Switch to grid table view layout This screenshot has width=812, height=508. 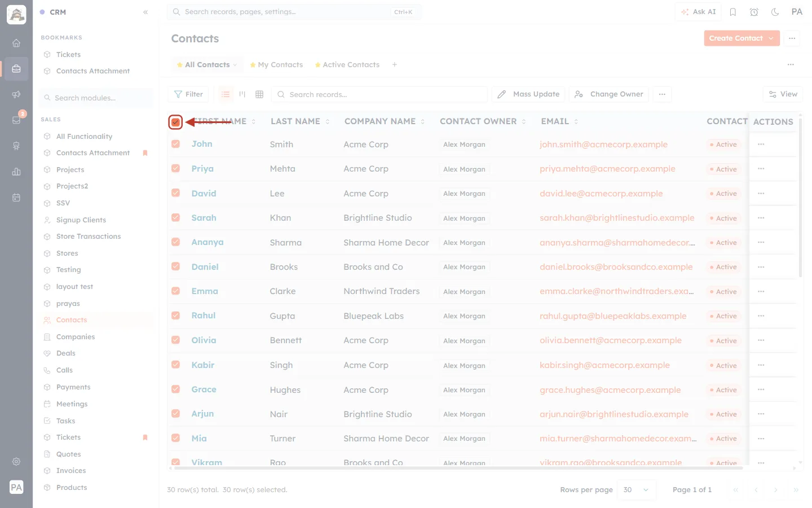(259, 94)
